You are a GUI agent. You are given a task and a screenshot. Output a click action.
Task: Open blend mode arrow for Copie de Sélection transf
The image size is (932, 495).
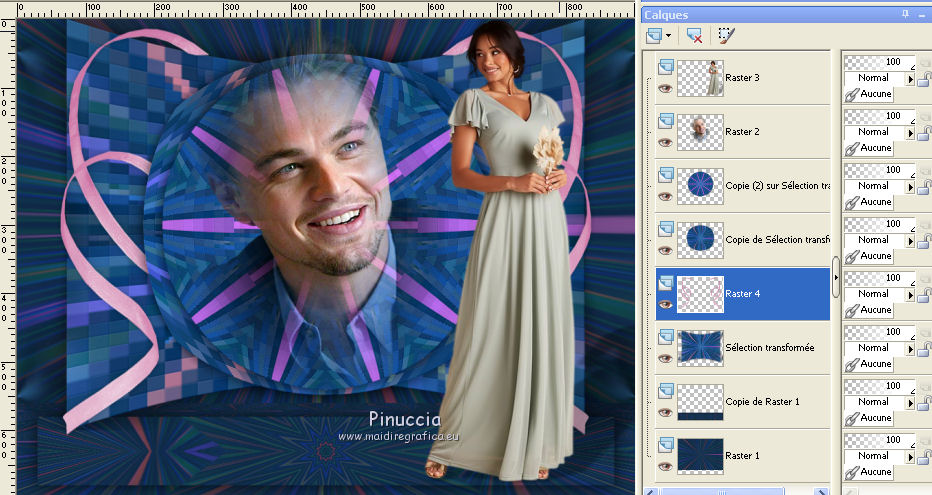[910, 241]
